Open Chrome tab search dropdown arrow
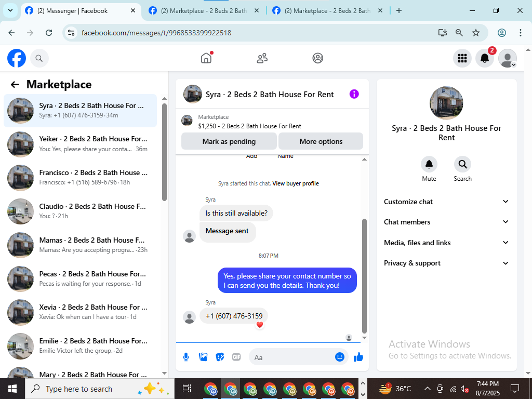This screenshot has height=399, width=532. [x=10, y=10]
